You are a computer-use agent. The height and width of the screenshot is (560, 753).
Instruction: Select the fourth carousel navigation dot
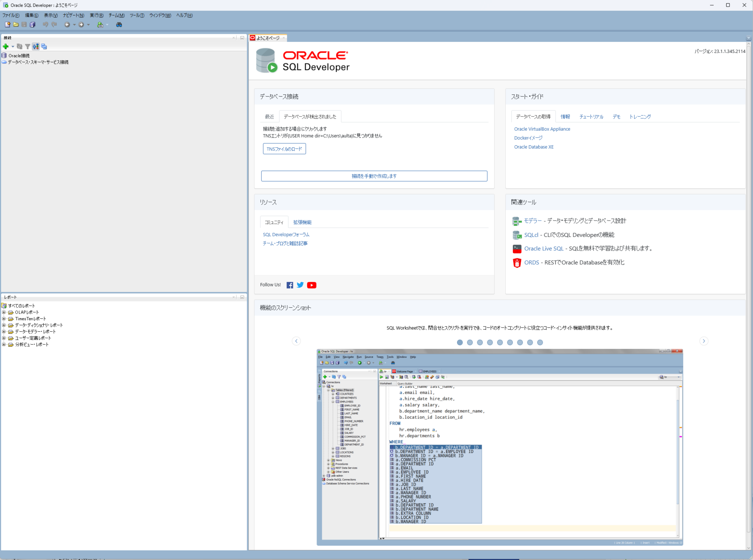point(490,342)
